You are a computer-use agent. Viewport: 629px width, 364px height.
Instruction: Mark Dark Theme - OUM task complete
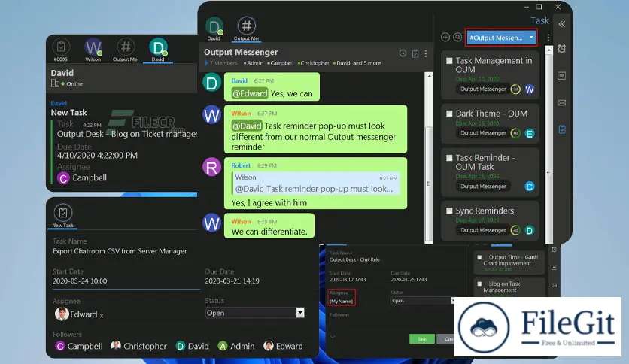449,114
